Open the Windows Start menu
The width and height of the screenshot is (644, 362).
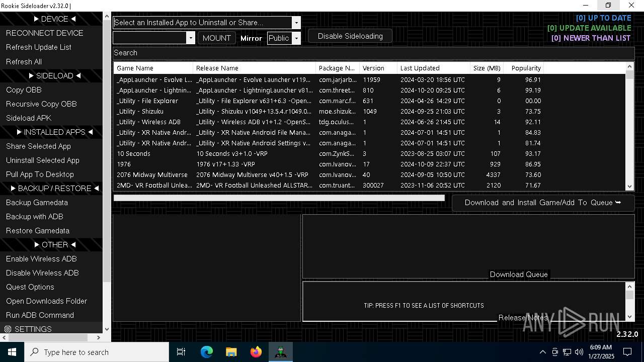[x=12, y=352]
